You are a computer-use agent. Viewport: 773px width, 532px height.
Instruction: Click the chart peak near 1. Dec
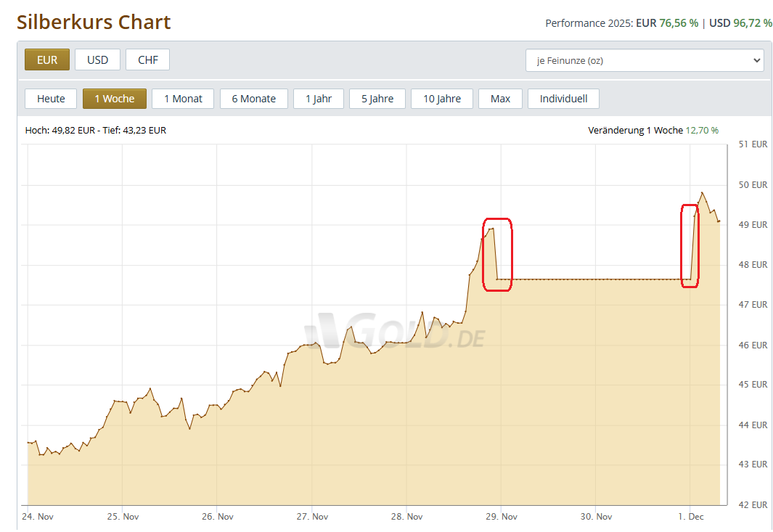(x=701, y=193)
